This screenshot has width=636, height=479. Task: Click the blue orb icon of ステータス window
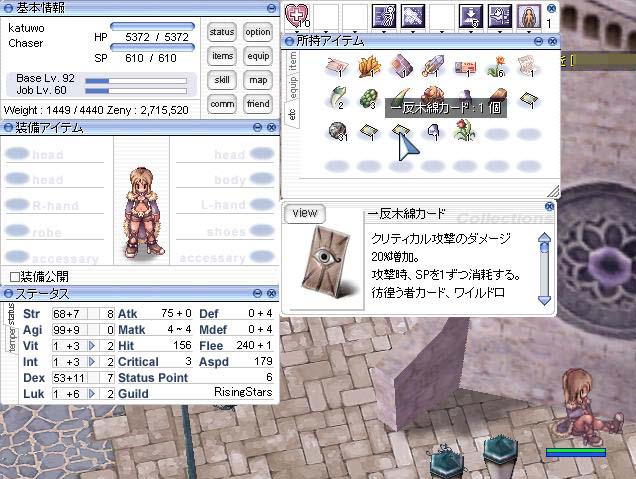8,293
